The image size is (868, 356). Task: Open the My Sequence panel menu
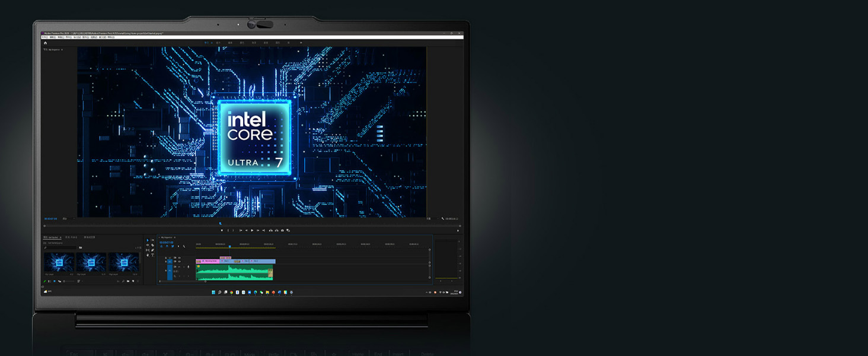(175, 237)
